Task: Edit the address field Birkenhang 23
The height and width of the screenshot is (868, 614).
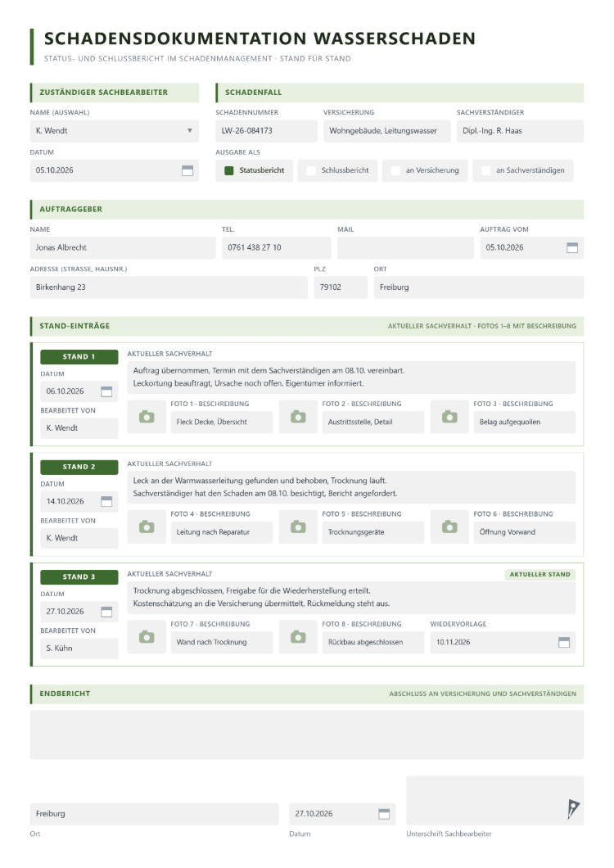Action: point(169,287)
